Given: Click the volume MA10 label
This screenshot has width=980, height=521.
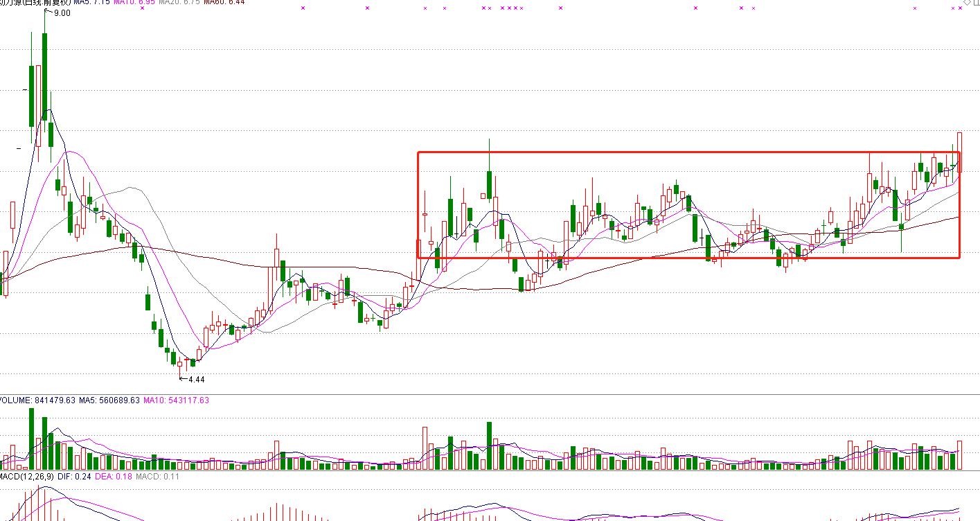Looking at the screenshot, I should point(176,400).
